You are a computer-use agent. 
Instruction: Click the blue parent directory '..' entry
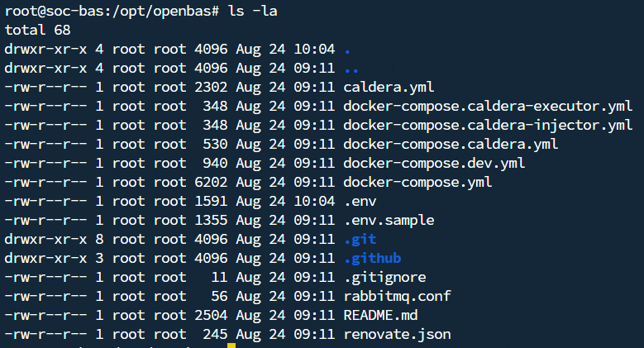click(x=351, y=70)
